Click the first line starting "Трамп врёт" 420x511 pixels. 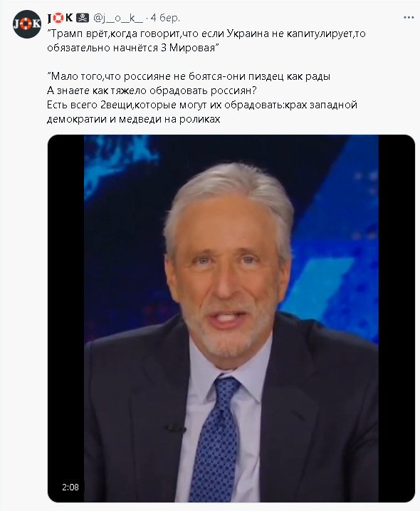pos(206,34)
